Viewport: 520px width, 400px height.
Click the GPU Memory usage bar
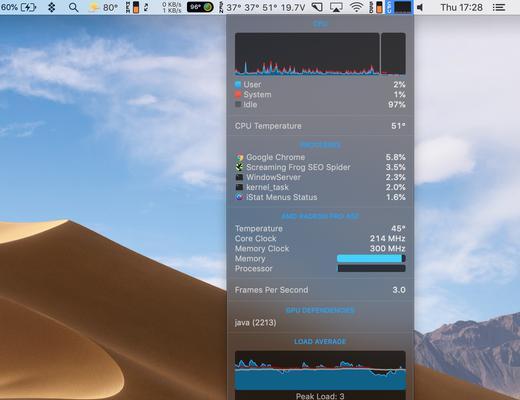pyautogui.click(x=371, y=258)
